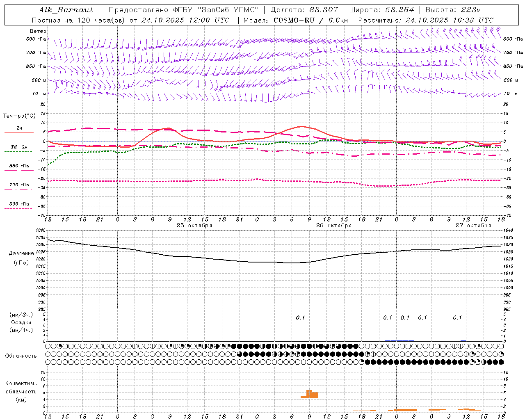Image resolution: width=525 pixels, height=420 pixels.
Task: Click the '(мм/1ч.)' precipitation unit label
Action: 21,330
